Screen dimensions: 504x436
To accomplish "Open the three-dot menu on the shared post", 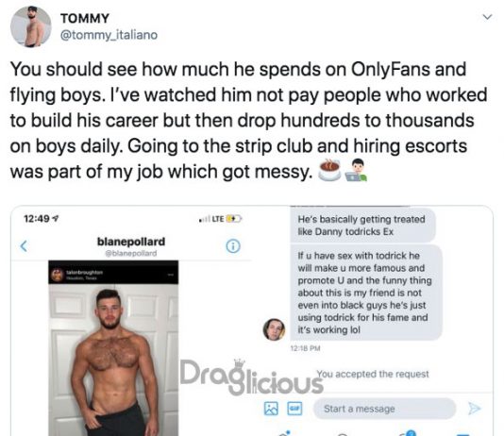I will click(x=171, y=275).
